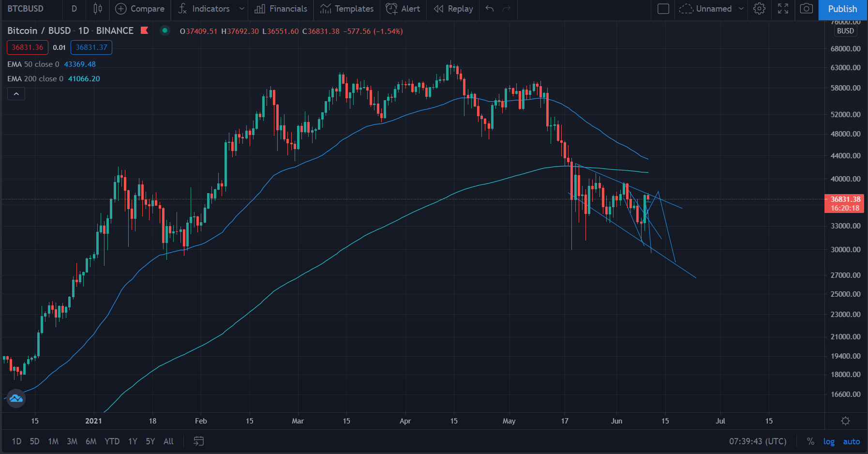Viewport: 868px width, 454px height.
Task: Open chart settings gear icon
Action: click(759, 9)
